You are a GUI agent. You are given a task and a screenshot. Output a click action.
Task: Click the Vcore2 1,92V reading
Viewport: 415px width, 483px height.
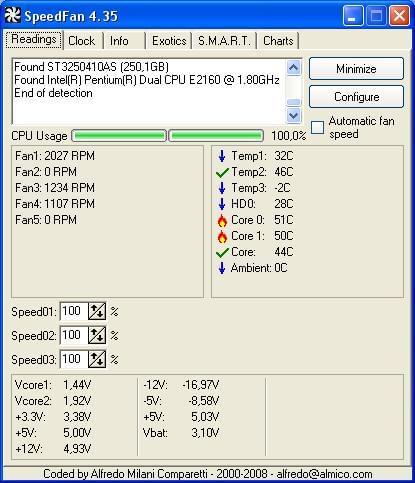click(x=53, y=401)
